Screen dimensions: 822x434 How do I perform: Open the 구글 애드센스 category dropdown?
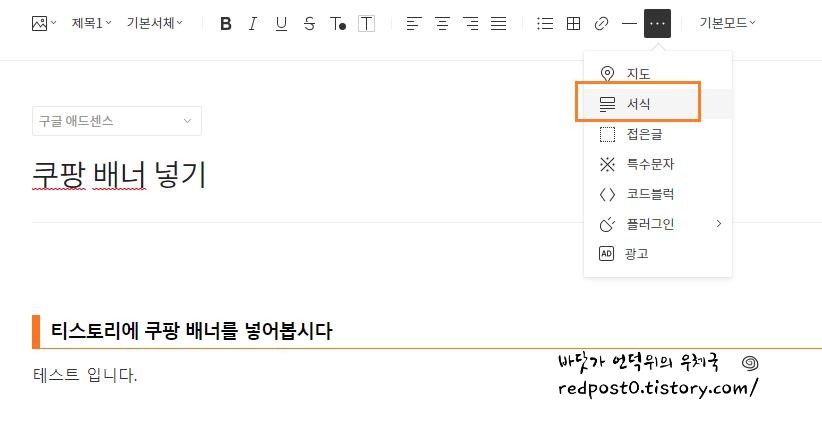117,121
